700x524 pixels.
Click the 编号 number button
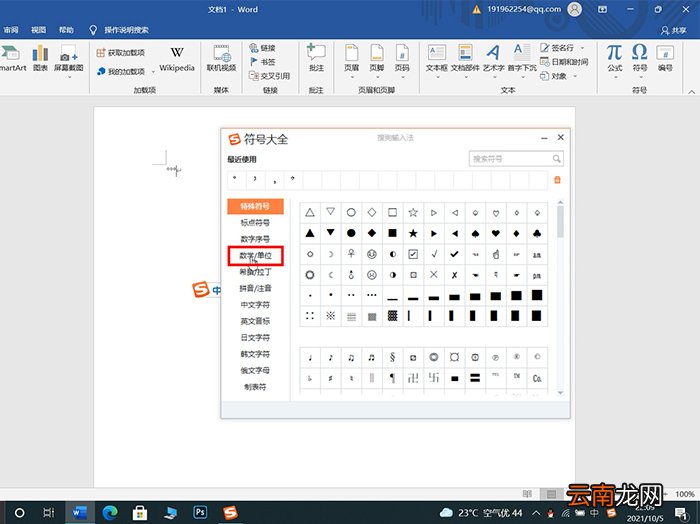tap(665, 58)
